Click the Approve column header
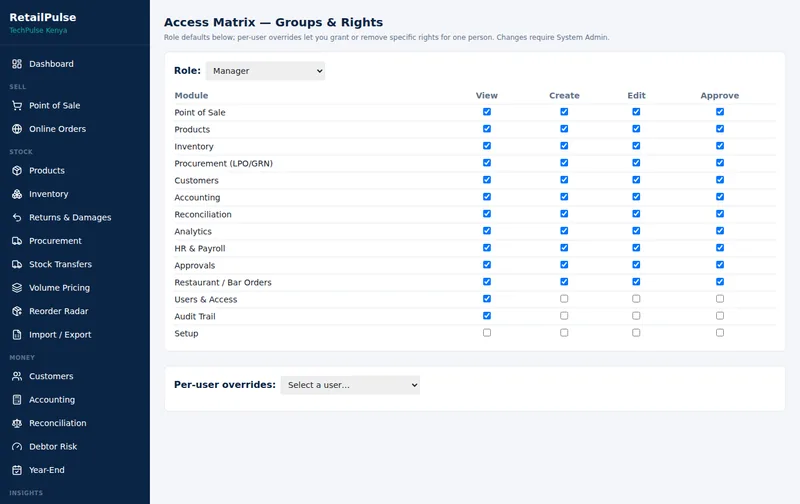 720,95
